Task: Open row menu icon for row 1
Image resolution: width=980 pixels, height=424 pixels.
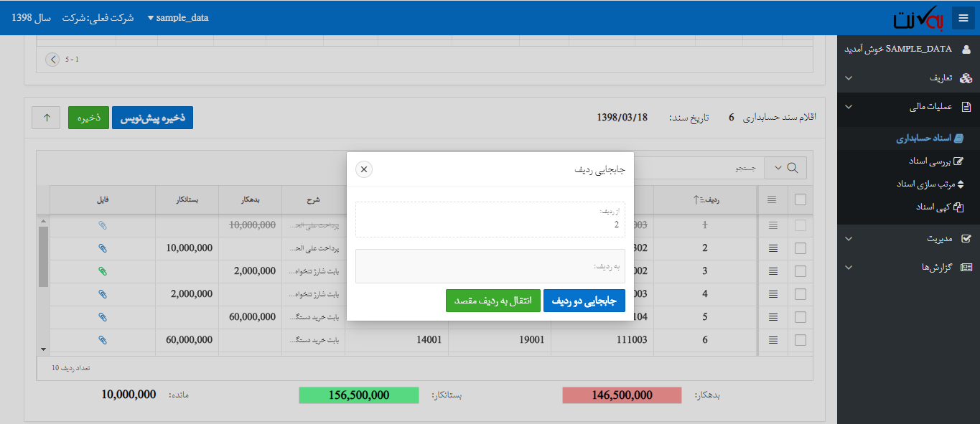Action: [x=773, y=225]
